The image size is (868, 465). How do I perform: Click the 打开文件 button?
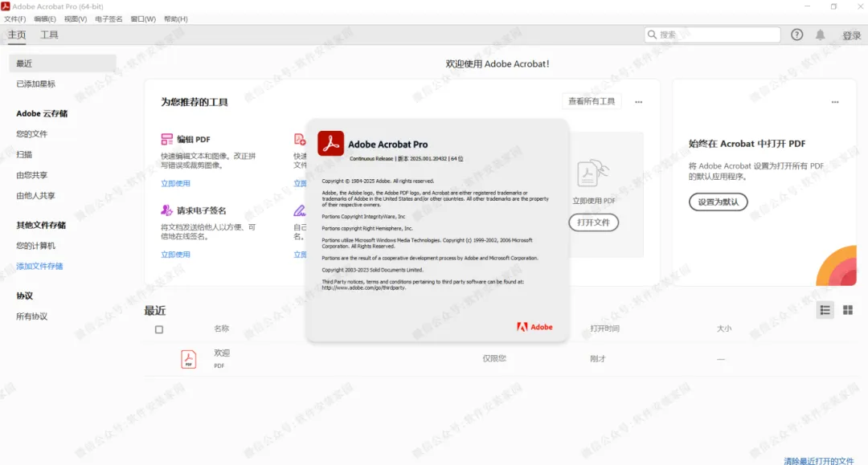pos(593,222)
